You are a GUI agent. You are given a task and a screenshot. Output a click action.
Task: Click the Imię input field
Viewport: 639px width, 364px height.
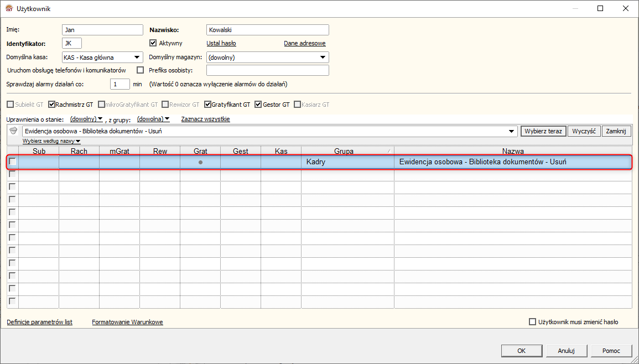click(x=103, y=30)
